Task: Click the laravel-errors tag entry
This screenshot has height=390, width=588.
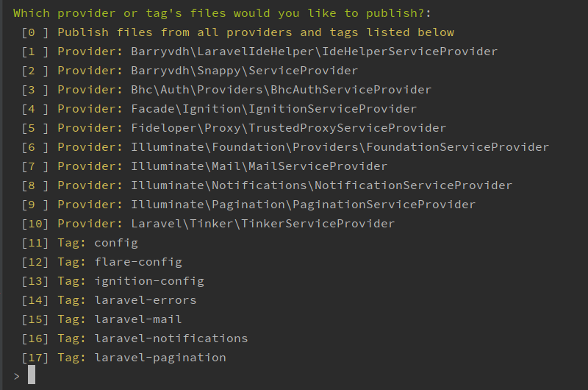Action: click(126, 300)
